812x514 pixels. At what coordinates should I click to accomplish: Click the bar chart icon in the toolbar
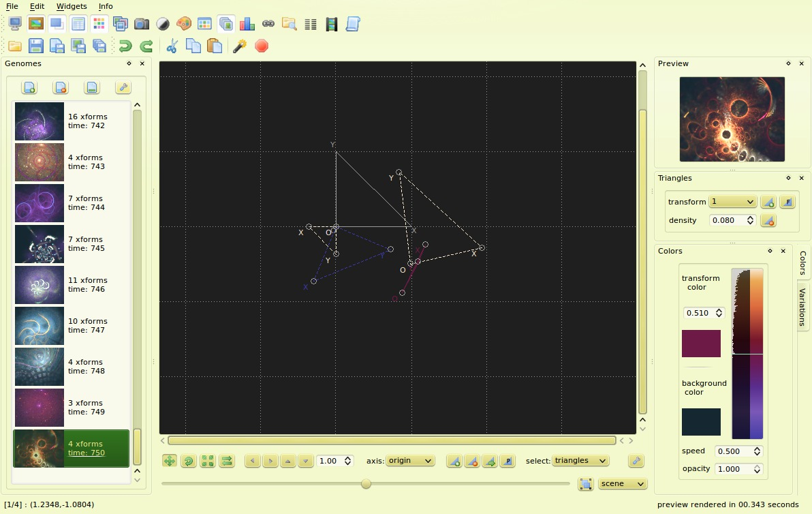click(247, 24)
